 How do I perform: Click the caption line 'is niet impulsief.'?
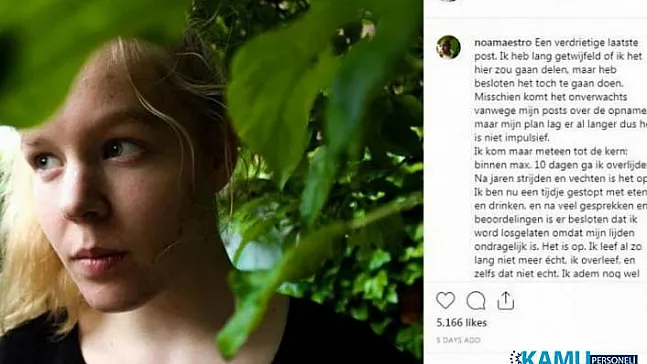coord(512,138)
